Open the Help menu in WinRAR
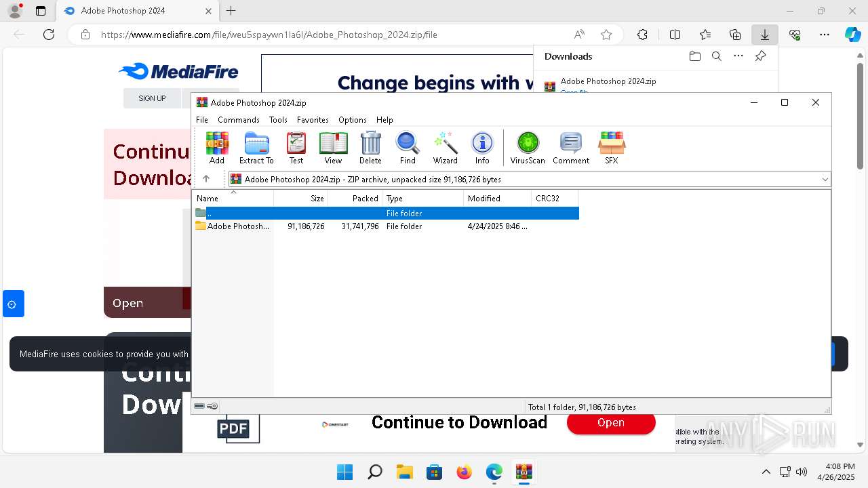 384,119
